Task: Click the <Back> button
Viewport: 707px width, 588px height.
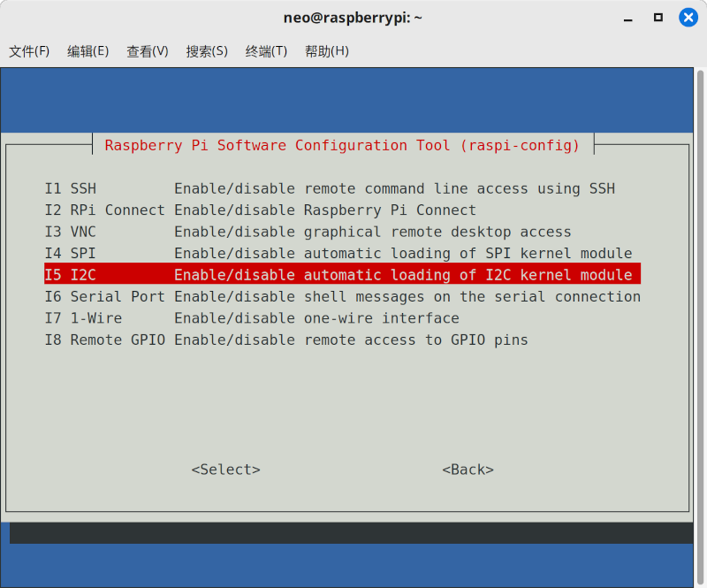Action: pyautogui.click(x=468, y=470)
